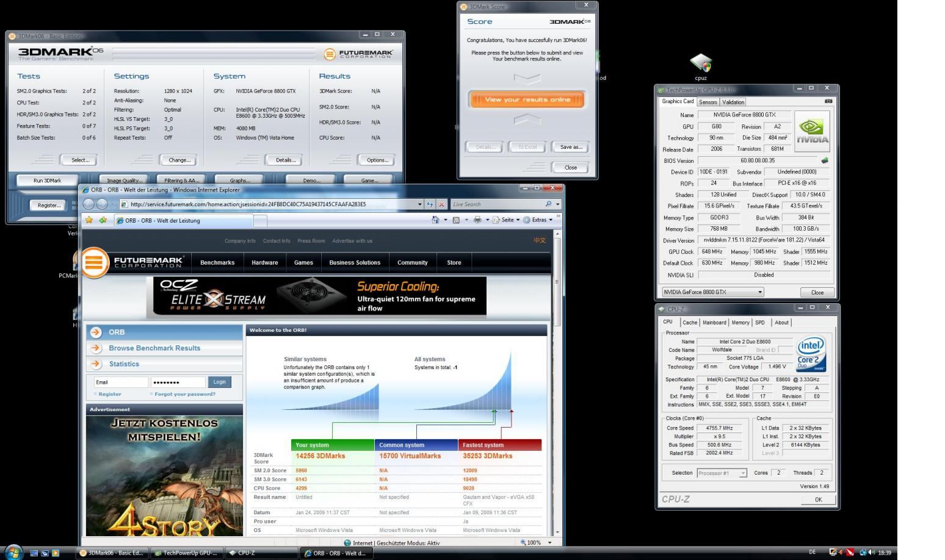This screenshot has height=560, width=945.
Task: Click the Select tests button in 3DMark06
Action: point(81,160)
